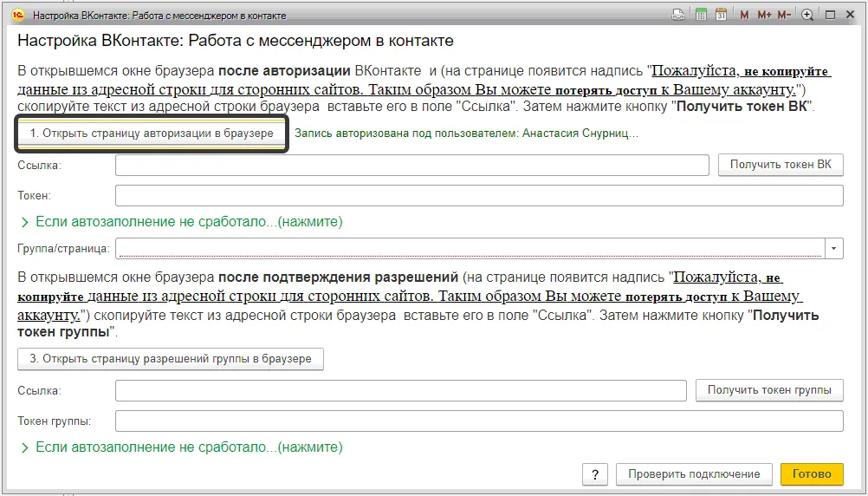Click the zoom magnifier icon
The height and width of the screenshot is (496, 868).
click(807, 16)
